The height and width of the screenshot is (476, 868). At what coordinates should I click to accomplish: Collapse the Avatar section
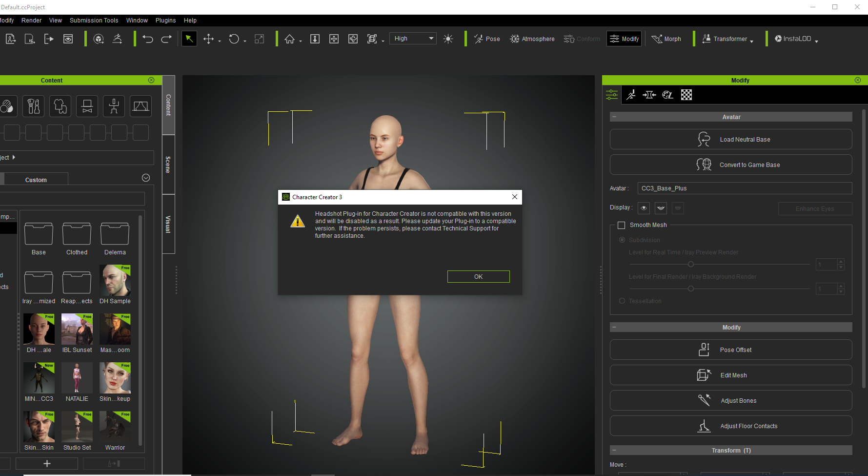point(614,117)
